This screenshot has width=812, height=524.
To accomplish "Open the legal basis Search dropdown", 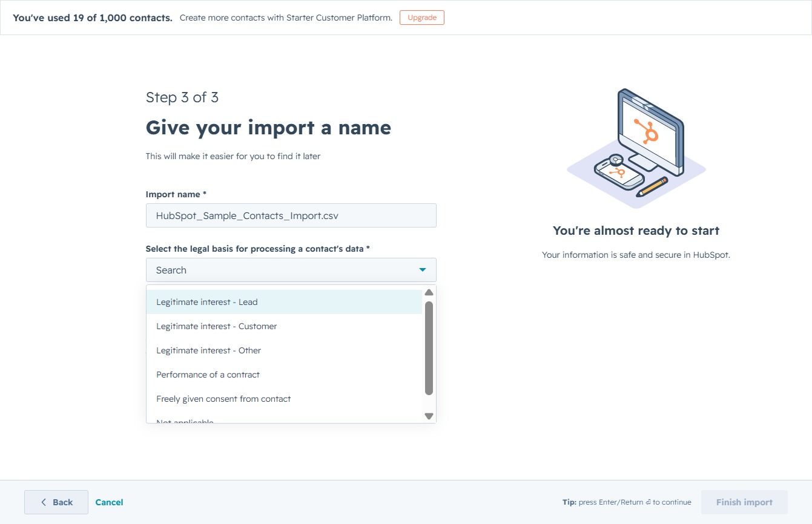I will (x=291, y=270).
